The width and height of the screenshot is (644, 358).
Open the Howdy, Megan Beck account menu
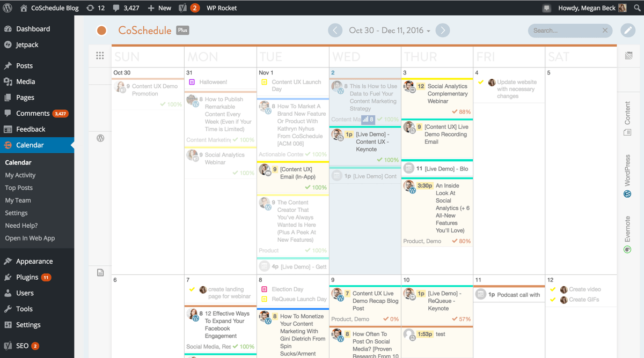pyautogui.click(x=592, y=8)
